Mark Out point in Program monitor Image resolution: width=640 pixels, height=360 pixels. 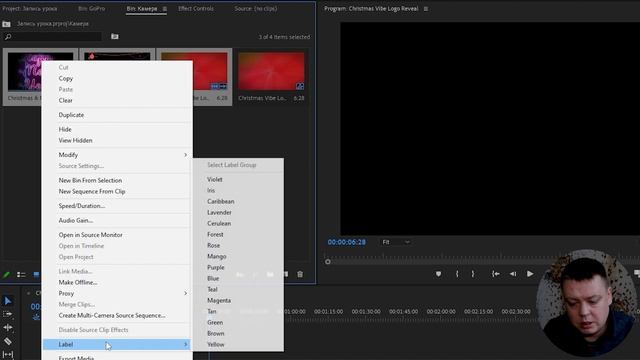pyautogui.click(x=473, y=274)
